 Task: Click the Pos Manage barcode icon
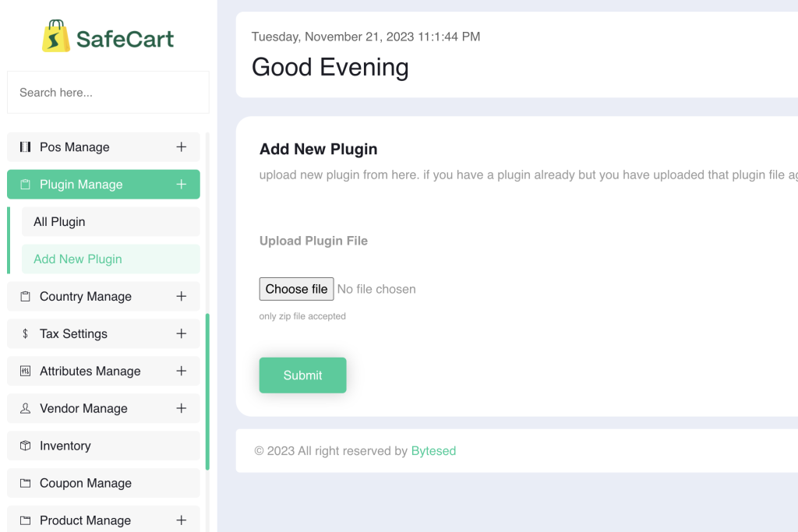click(x=25, y=147)
